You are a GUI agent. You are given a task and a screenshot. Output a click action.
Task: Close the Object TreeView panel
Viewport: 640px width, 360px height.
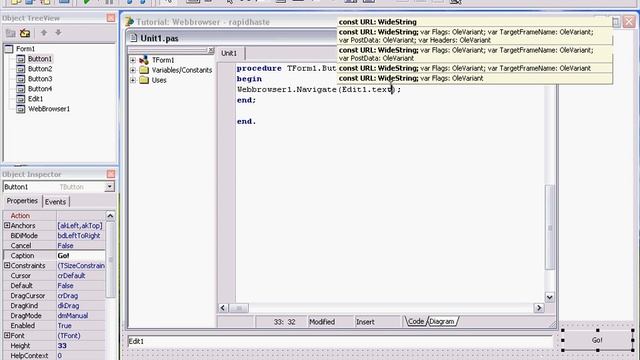[111, 18]
